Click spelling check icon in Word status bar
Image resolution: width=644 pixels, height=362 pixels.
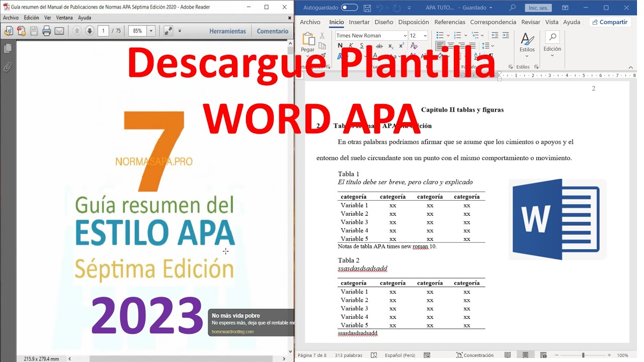pyautogui.click(x=374, y=355)
